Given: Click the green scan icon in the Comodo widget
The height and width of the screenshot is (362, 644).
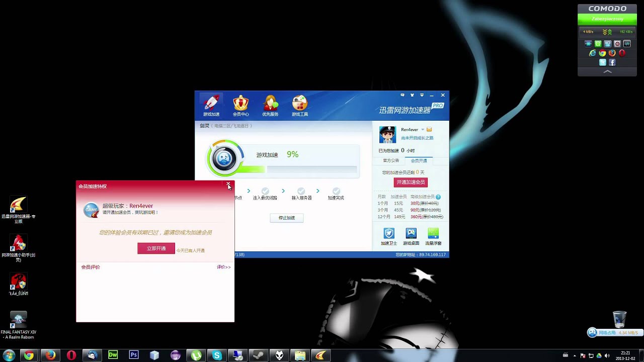Looking at the screenshot, I should point(598,44).
